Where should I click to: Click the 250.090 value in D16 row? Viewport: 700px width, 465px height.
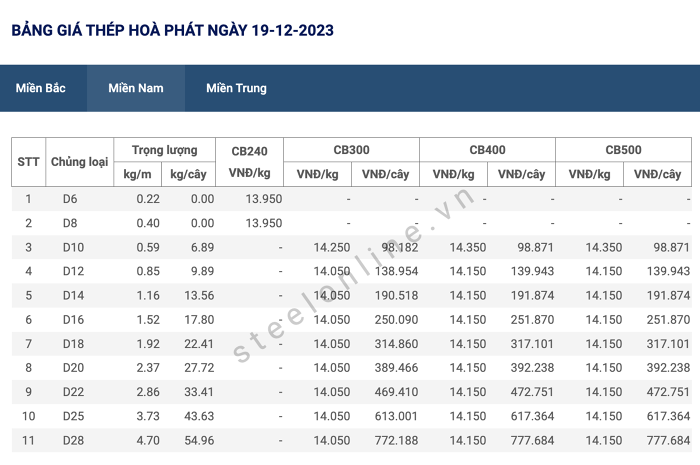click(396, 320)
